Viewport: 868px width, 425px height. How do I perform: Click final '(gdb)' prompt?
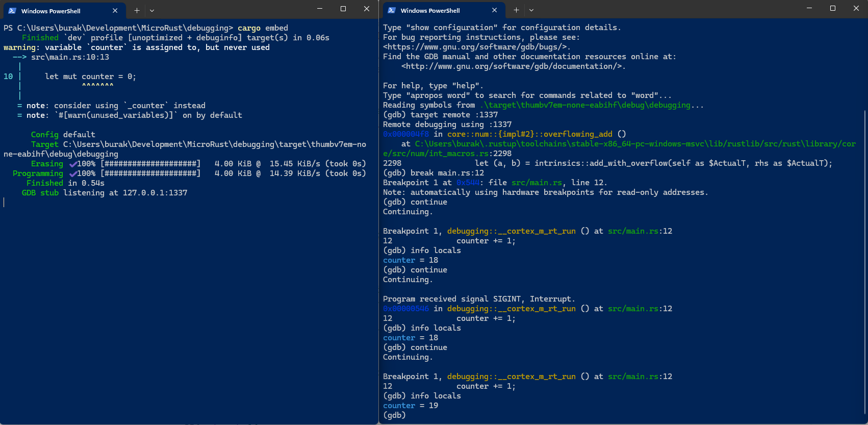[394, 415]
